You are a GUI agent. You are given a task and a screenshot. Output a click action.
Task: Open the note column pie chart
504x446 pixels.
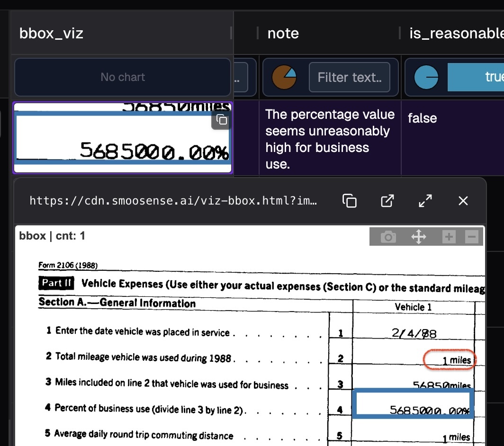[x=284, y=77]
